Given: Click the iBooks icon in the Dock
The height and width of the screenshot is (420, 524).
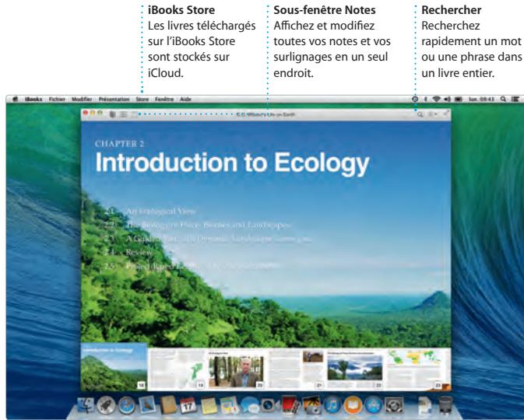Looking at the screenshot, I should (353, 405).
